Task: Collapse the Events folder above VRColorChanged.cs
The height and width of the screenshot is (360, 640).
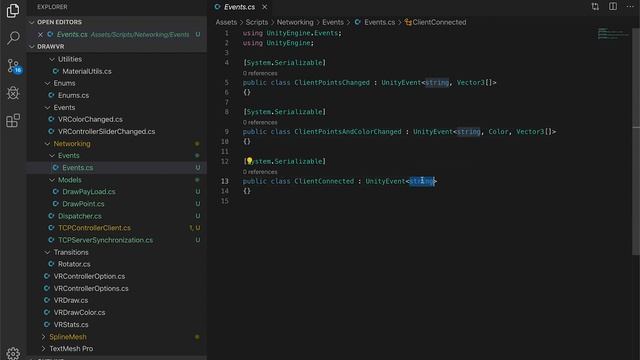Action: 47,107
